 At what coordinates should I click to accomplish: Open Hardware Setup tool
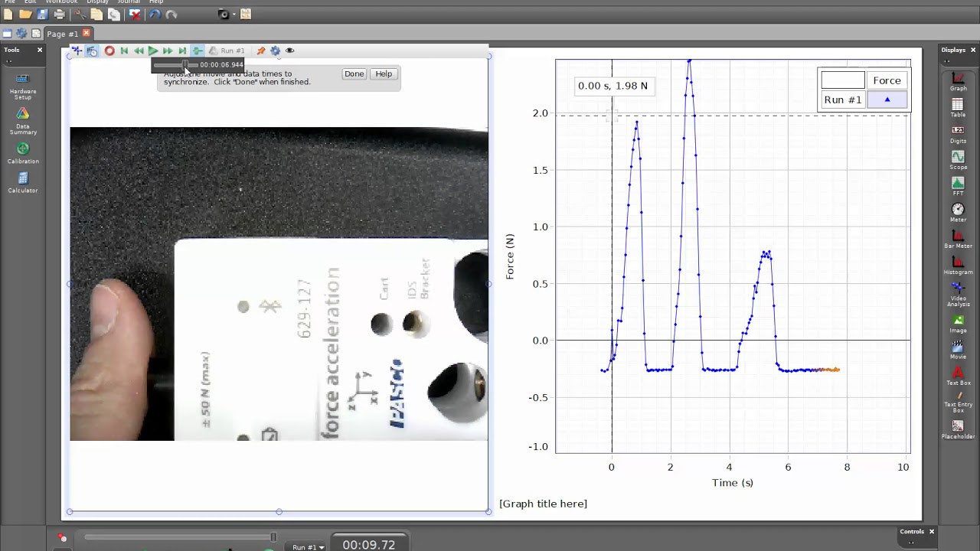23,86
